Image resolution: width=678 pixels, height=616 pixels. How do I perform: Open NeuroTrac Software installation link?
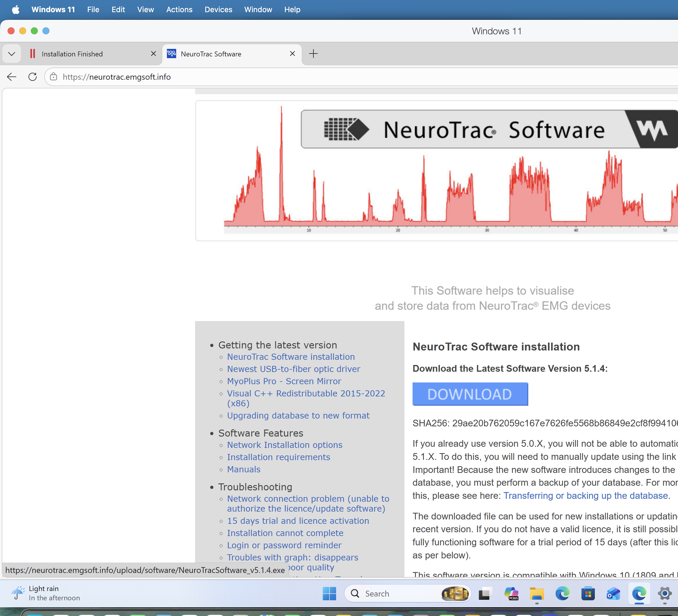[x=291, y=357]
